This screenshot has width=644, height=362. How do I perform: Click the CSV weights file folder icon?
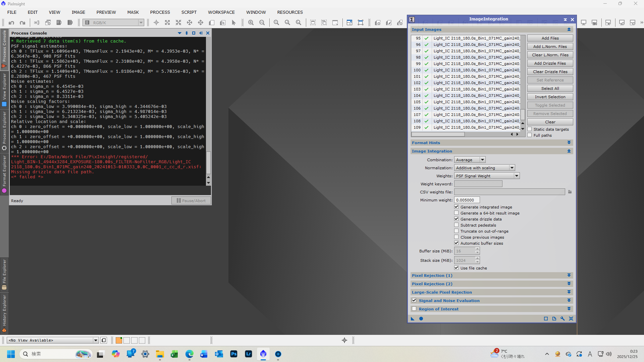click(x=570, y=192)
